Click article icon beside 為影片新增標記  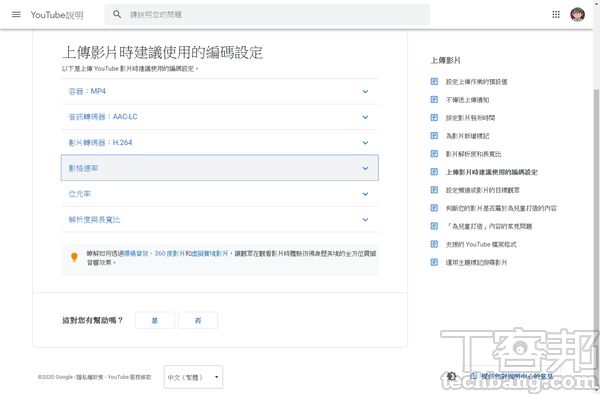434,135
